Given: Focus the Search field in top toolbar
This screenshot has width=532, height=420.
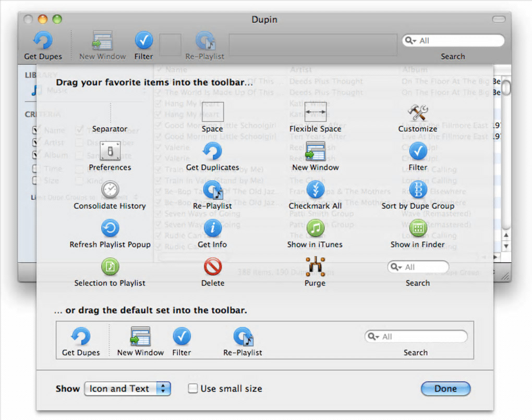Looking at the screenshot, I should coord(453,41).
